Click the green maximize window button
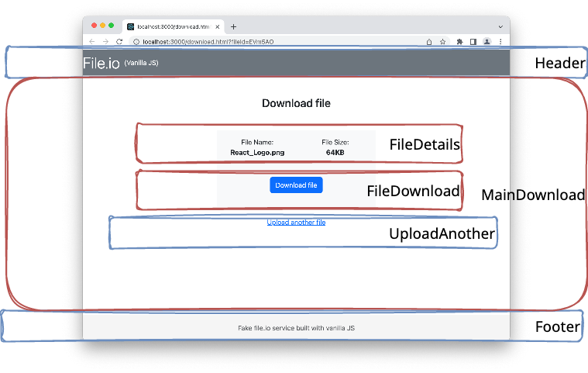The height and width of the screenshot is (373, 588). [x=112, y=26]
